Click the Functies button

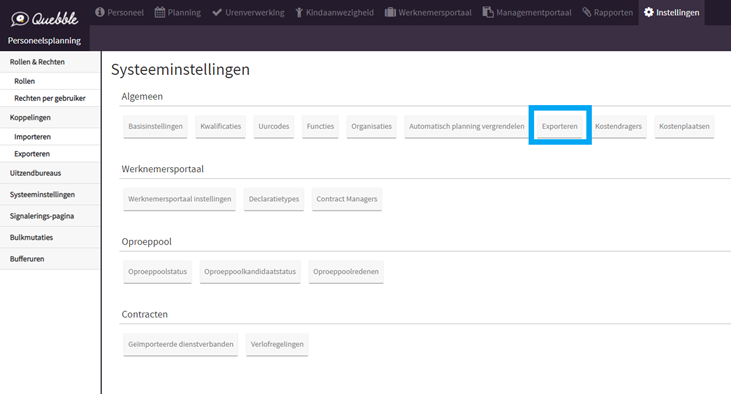(320, 126)
